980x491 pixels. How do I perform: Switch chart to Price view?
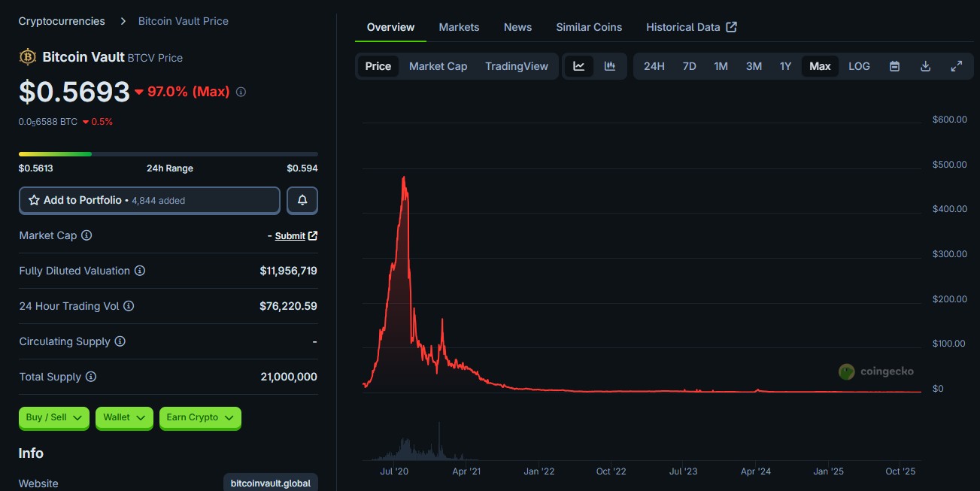point(378,66)
